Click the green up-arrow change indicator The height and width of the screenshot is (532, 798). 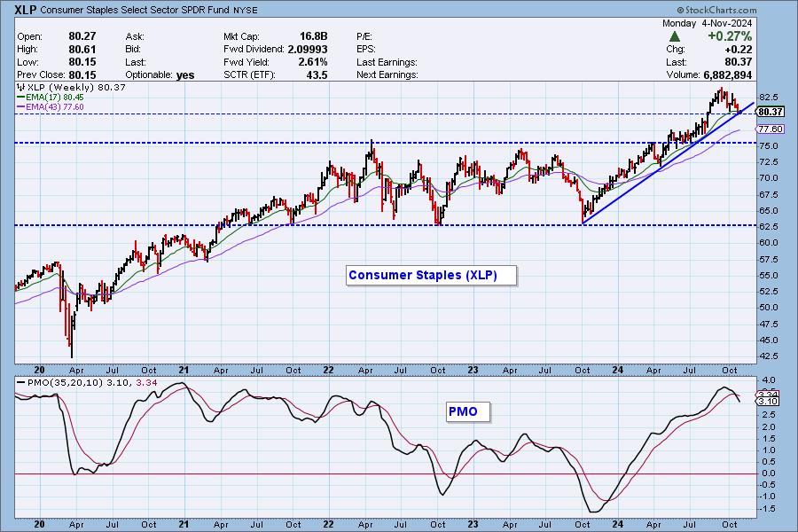(675, 36)
